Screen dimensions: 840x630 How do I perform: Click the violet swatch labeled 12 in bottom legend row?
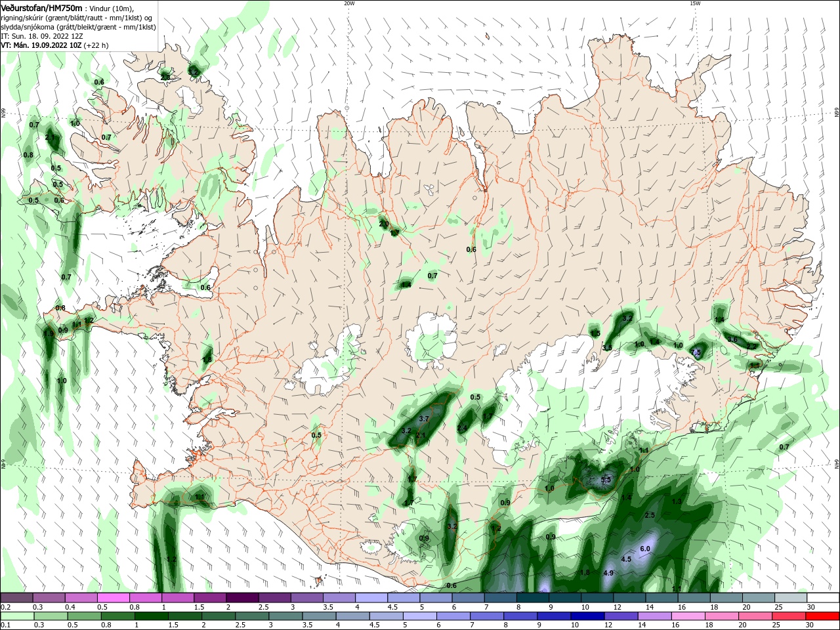click(x=620, y=616)
